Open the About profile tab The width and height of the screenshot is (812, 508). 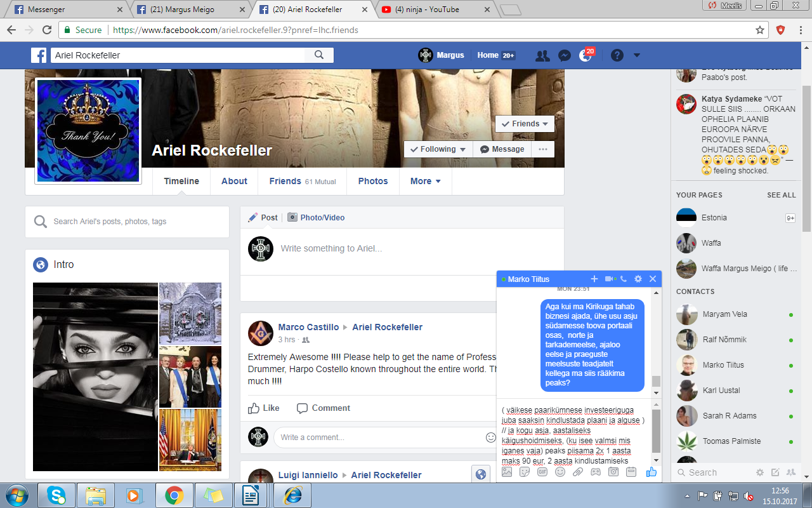tap(234, 181)
